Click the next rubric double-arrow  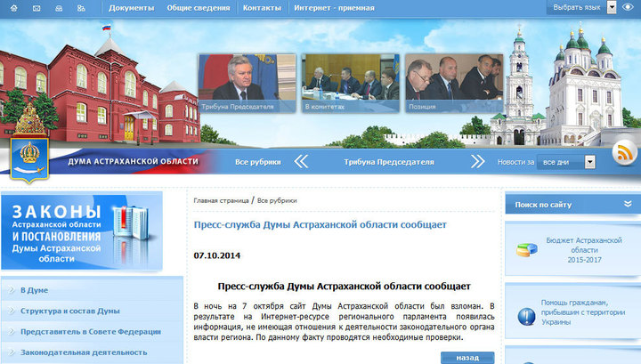pos(477,161)
